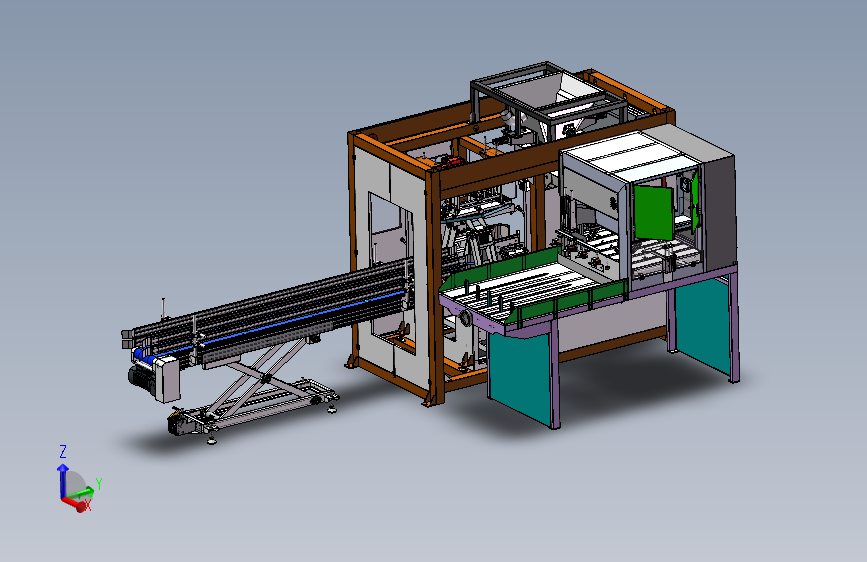Screen dimensions: 867x562
Task: Click the blue Z axis arrow of the triad
Action: [62, 480]
